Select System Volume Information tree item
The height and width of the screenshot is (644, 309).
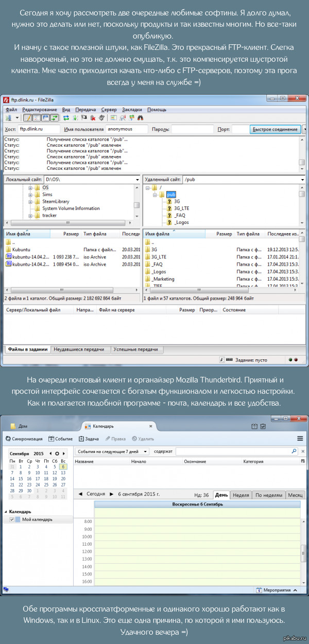(x=71, y=208)
